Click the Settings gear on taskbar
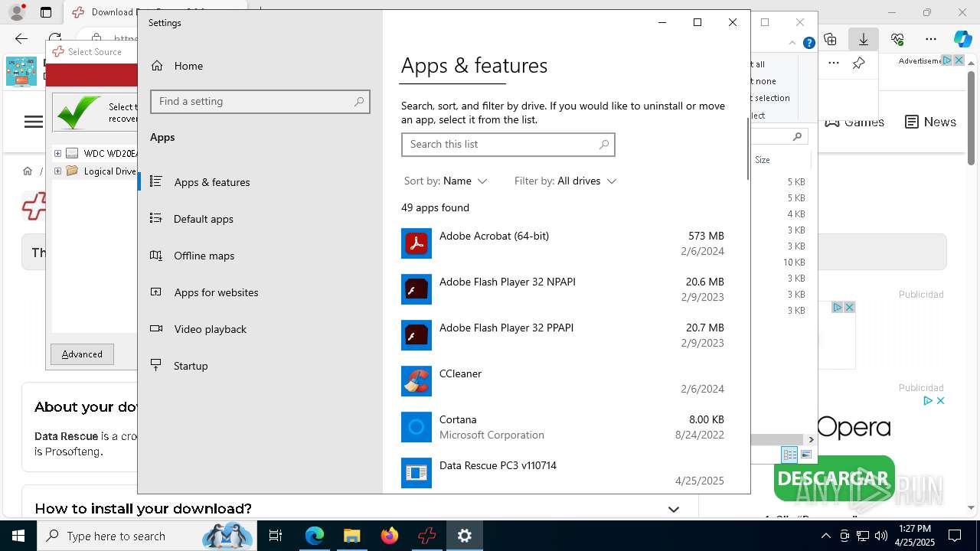The image size is (980, 551). pyautogui.click(x=464, y=536)
